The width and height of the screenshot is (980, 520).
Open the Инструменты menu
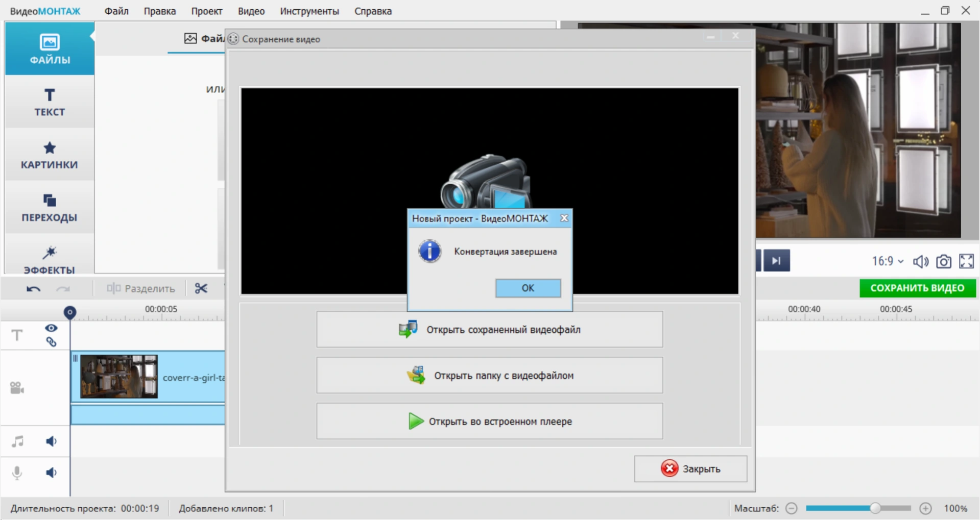point(309,11)
